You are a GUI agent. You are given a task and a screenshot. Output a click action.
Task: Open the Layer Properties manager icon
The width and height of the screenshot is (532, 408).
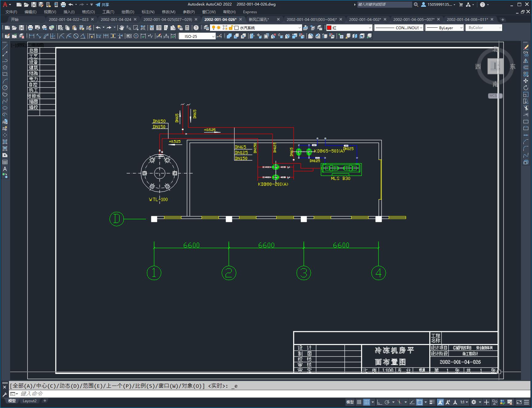206,28
